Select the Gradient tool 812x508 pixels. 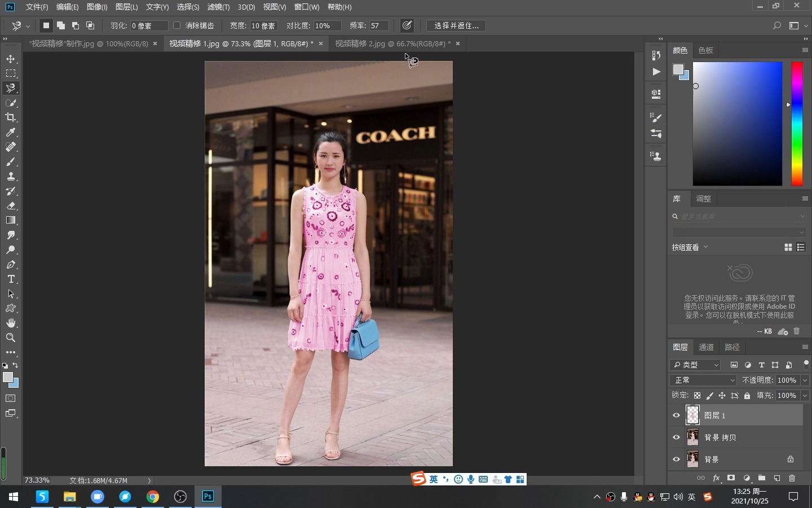[11, 220]
